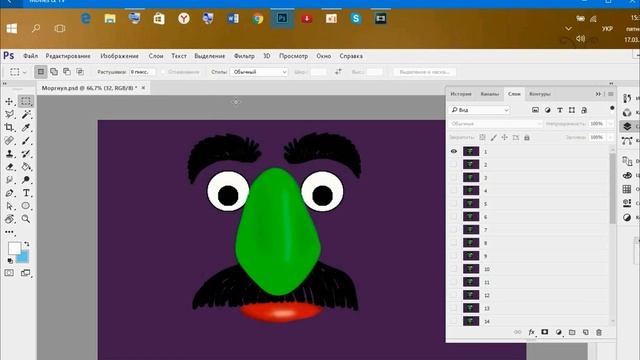This screenshot has height=360, width=640.
Task: Show layer 13 visibility
Action: 453,308
